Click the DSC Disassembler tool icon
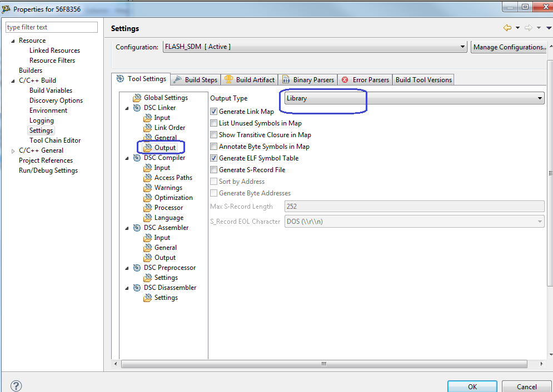553x392 pixels. [137, 288]
